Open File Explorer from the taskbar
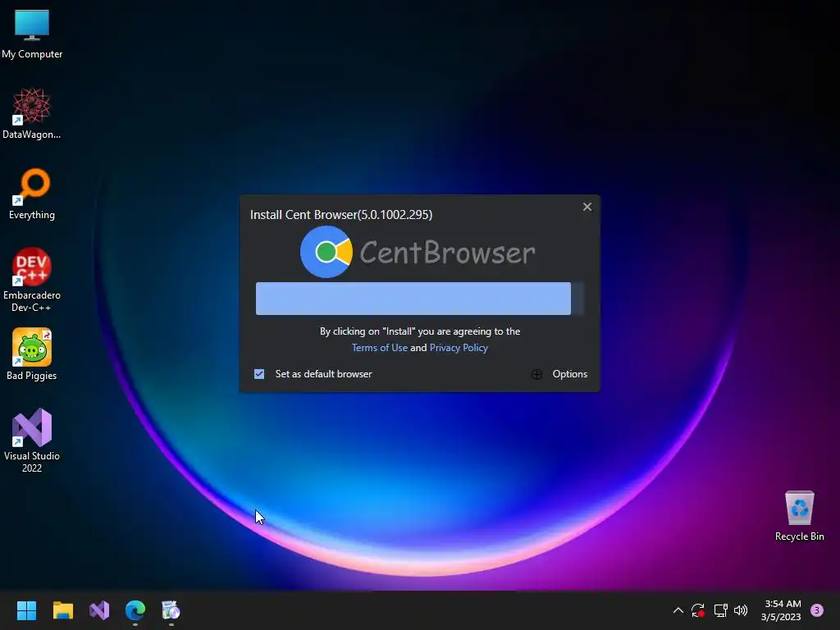Image resolution: width=840 pixels, height=630 pixels. click(x=62, y=610)
